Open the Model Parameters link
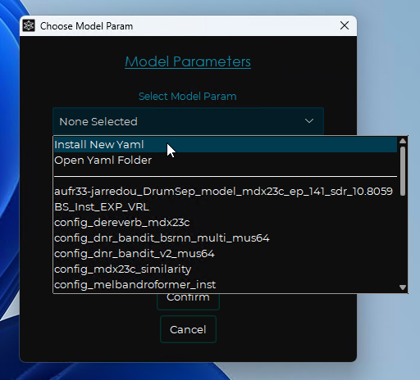 pyautogui.click(x=188, y=62)
